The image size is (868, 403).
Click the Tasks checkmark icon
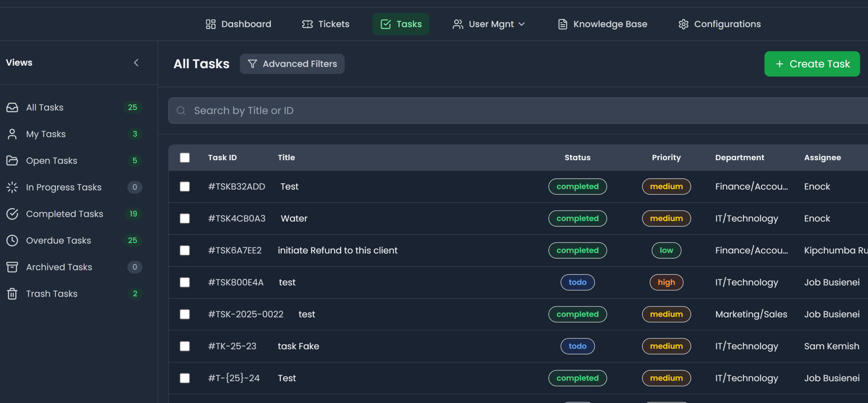386,24
